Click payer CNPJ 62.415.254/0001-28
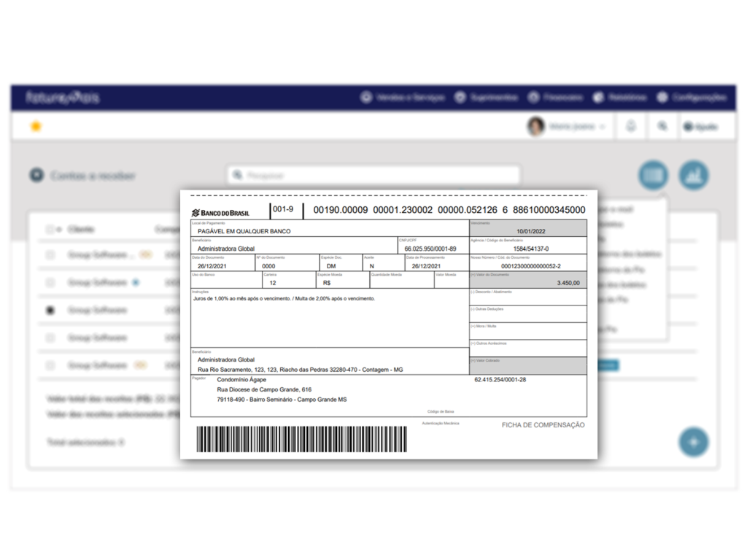Image resolution: width=747 pixels, height=560 pixels. click(x=500, y=379)
